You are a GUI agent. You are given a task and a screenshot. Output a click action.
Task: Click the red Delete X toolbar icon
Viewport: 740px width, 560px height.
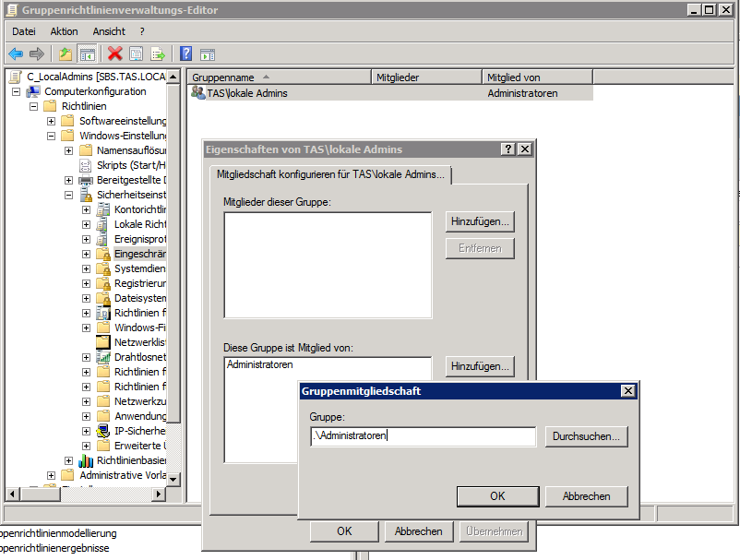point(115,54)
